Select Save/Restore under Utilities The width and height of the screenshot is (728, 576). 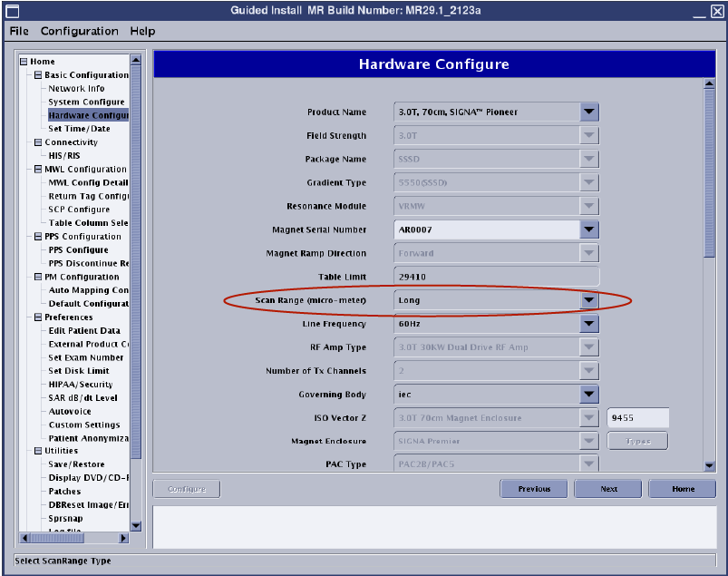tap(76, 464)
